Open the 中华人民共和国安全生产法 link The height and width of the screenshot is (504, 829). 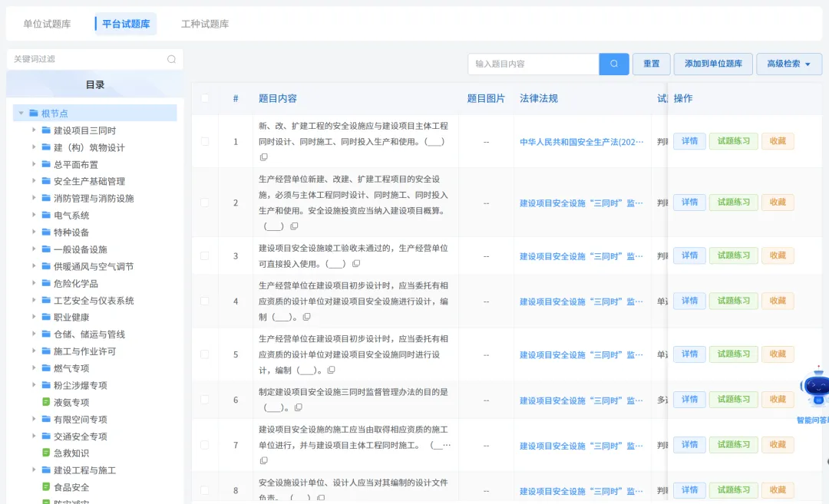coord(582,142)
